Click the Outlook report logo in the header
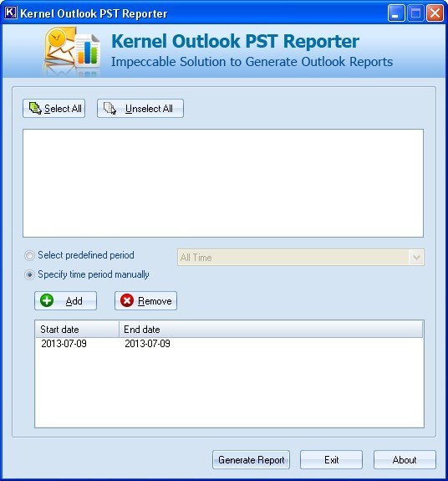 [x=73, y=51]
